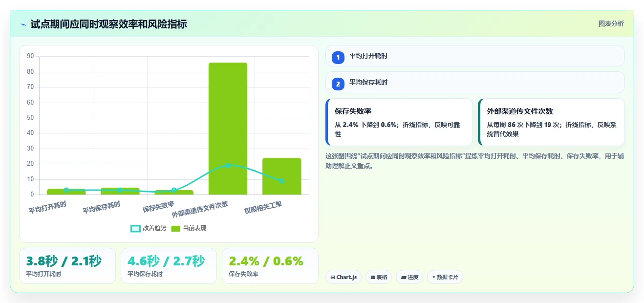Click the 平均打开耗时 bar in chart
This screenshot has height=303, width=644.
(x=66, y=192)
